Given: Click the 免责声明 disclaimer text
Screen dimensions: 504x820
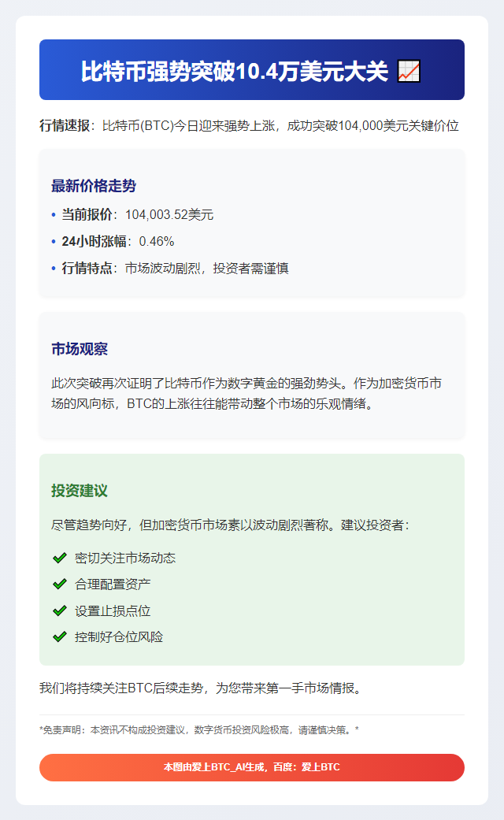Looking at the screenshot, I should tap(198, 730).
